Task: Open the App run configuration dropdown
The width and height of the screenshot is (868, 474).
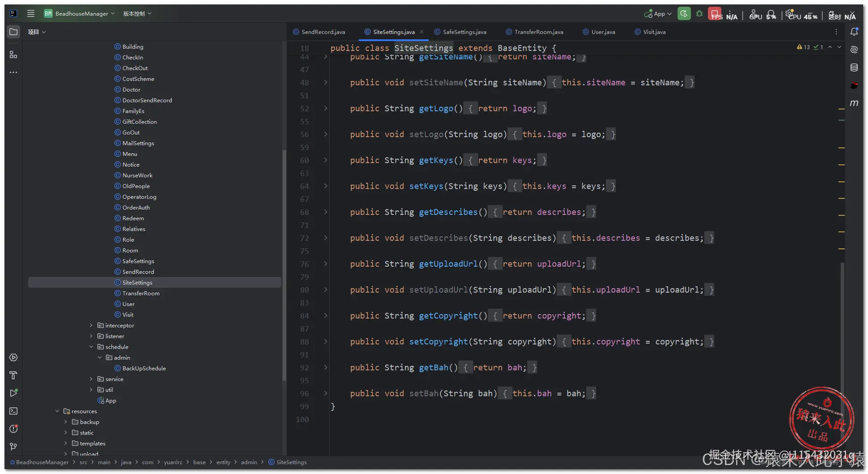Action: point(658,14)
